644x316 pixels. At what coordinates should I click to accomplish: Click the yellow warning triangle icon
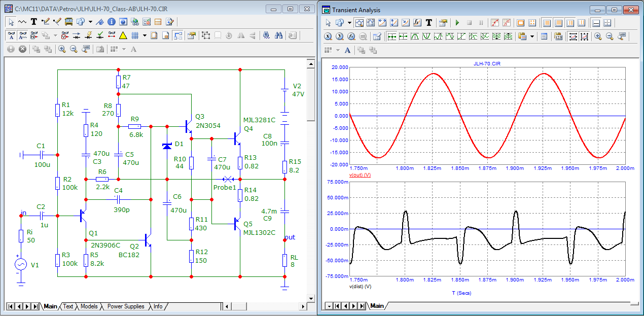[123, 36]
